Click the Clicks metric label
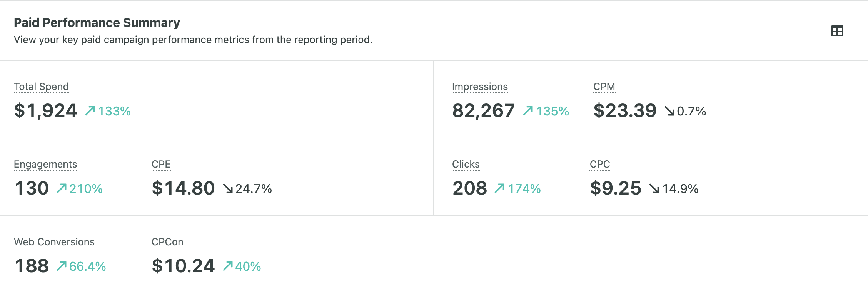The image size is (868, 293). [466, 165]
